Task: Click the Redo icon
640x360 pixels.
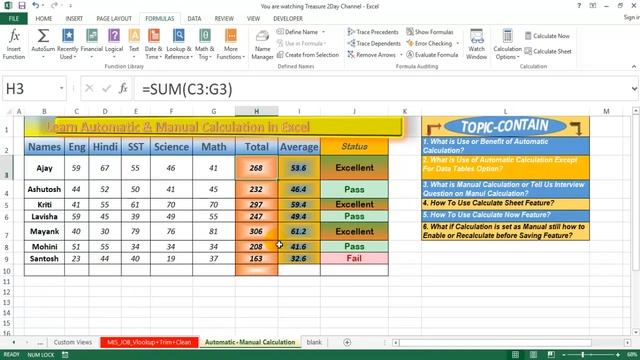Action: (x=54, y=6)
